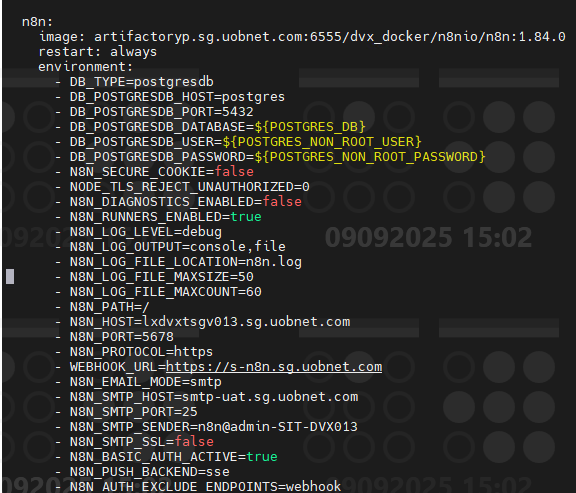Click the ${POSTGRES_NON_ROOT_USER} variable value
Viewport: 576px width, 493px height.
point(322,142)
